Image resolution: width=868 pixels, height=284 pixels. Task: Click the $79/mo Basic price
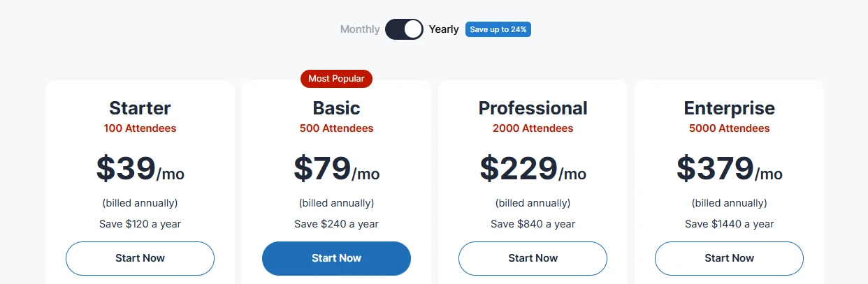click(x=336, y=169)
